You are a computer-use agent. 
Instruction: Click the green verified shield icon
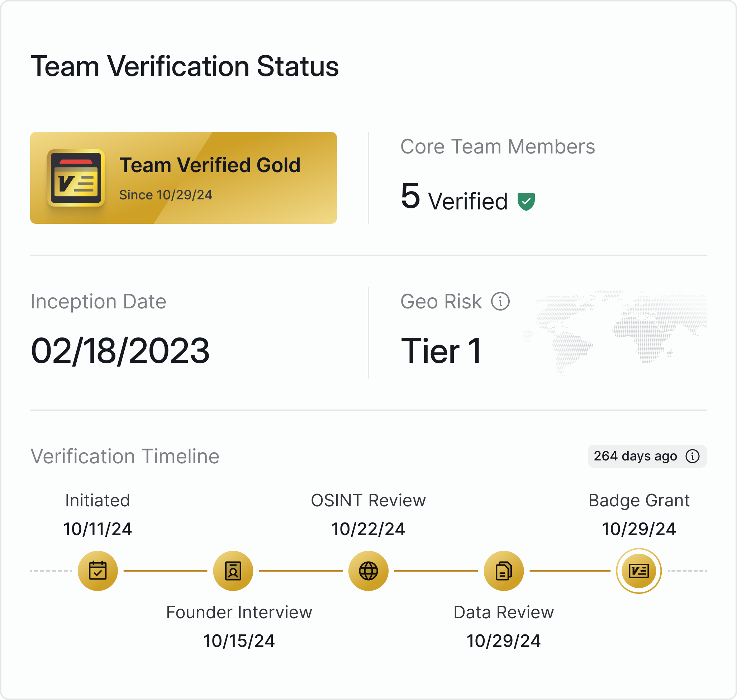pos(526,202)
